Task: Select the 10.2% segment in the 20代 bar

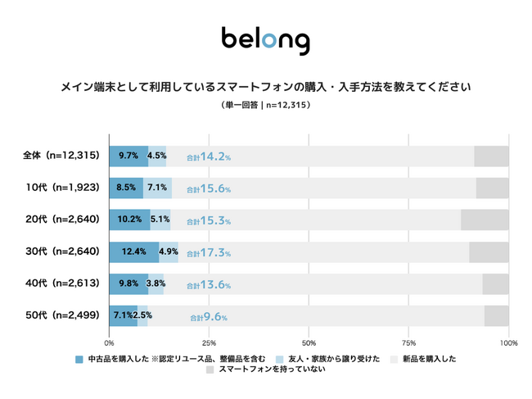Action: click(x=129, y=220)
